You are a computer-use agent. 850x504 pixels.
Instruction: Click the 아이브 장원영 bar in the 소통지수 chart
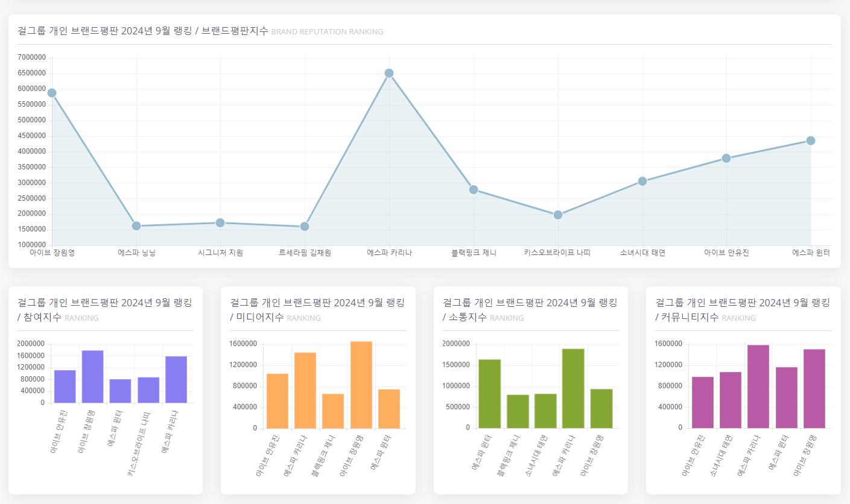pos(601,409)
